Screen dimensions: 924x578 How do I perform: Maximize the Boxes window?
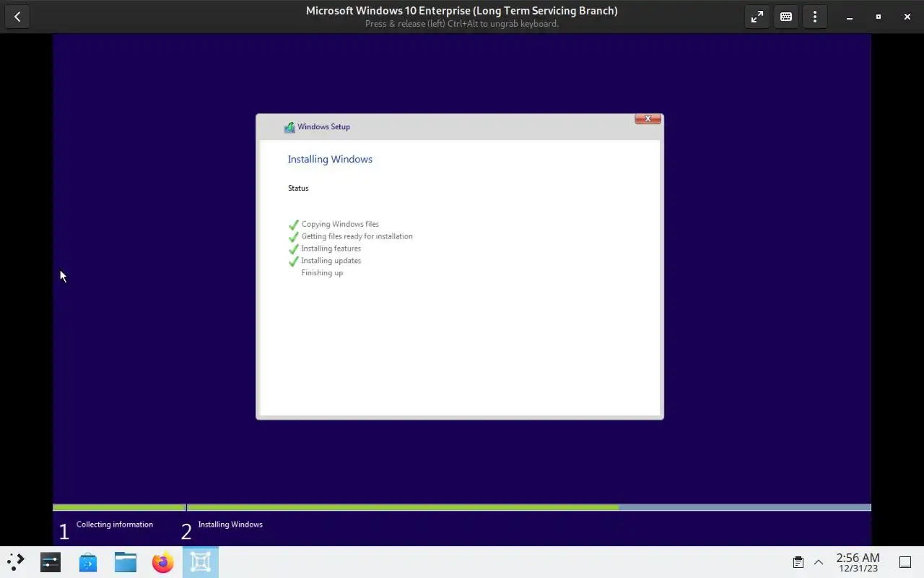pos(879,17)
